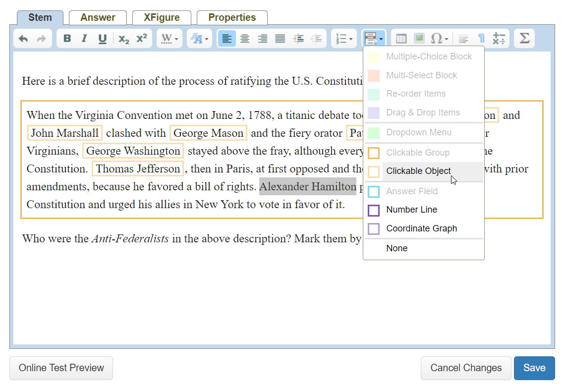This screenshot has width=565, height=392.
Task: Increase paragraph indent
Action: [298, 39]
